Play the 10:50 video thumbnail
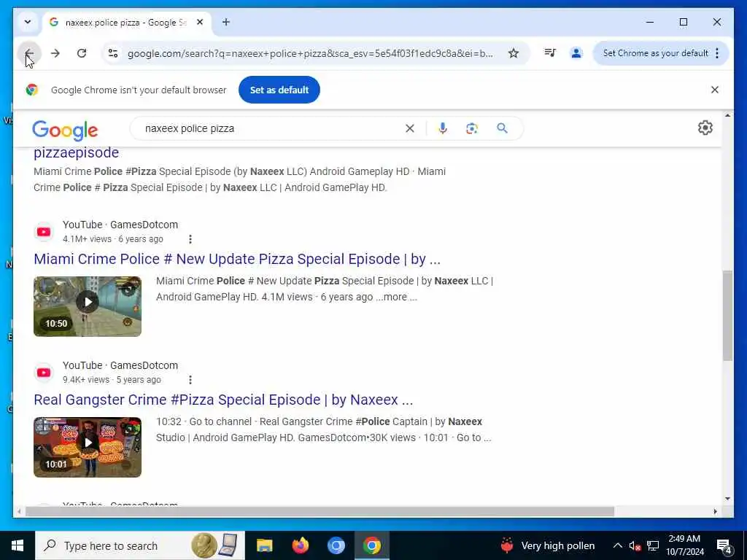This screenshot has height=560, width=747. point(88,307)
